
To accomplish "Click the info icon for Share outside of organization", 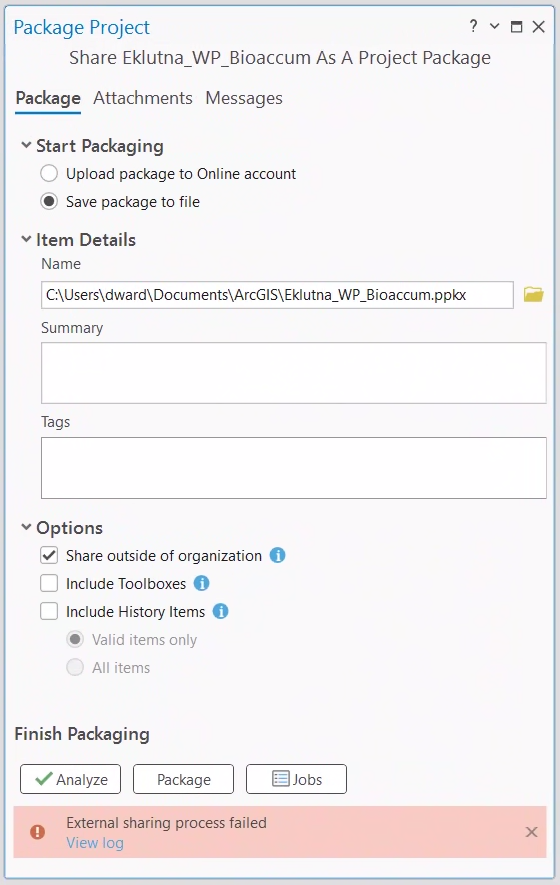I will pyautogui.click(x=277, y=555).
